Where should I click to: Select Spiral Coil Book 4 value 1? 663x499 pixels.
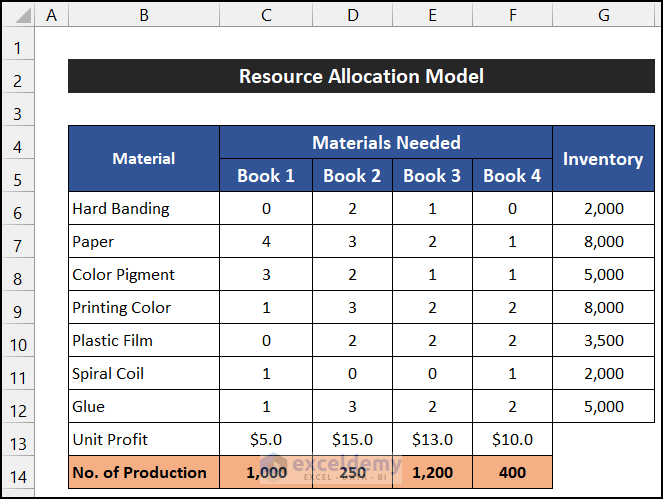pos(512,373)
